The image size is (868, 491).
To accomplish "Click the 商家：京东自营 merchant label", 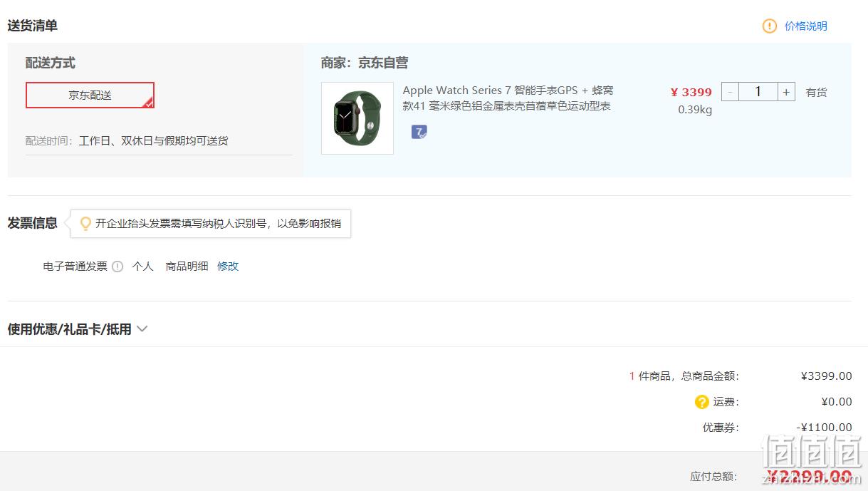I will (365, 63).
